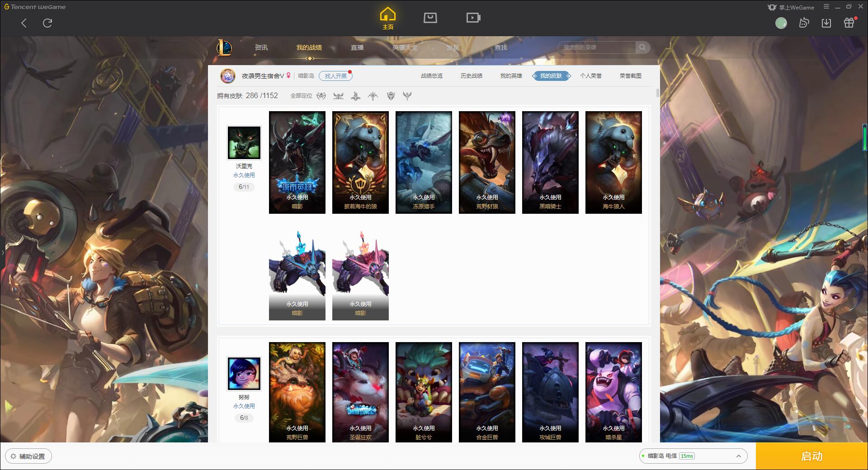
Task: Open the 暗杀星 skin card
Action: click(613, 392)
